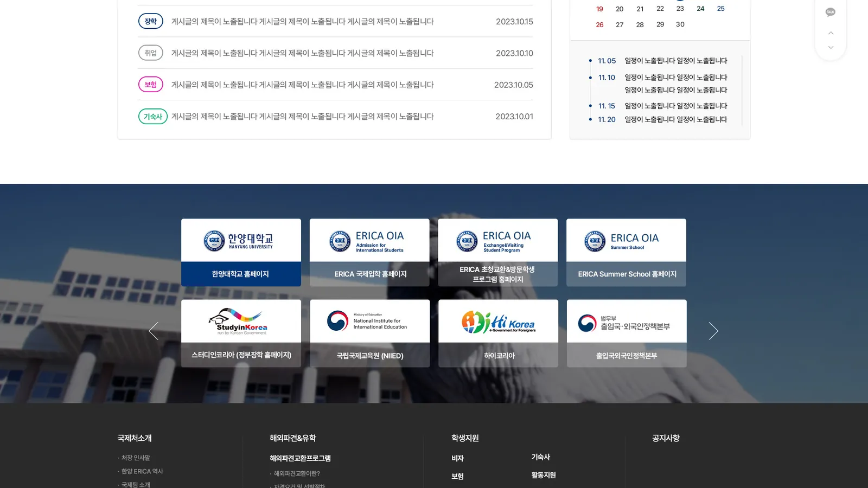This screenshot has width=868, height=488.
Task: Open the 11. 15 schedule entry
Action: [658, 106]
